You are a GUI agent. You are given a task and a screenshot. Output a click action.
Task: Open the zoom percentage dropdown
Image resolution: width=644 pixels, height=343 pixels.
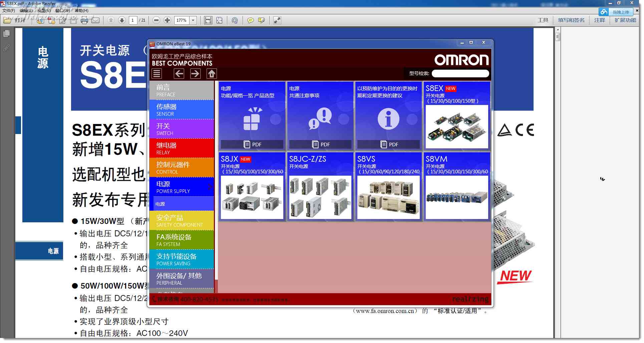click(x=193, y=20)
